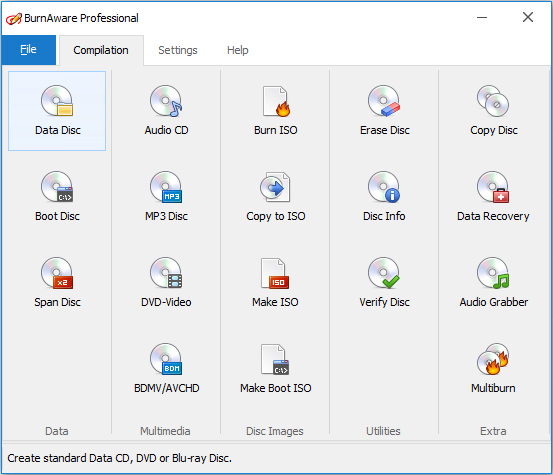Select the BDMV/AVCHD option

[166, 369]
